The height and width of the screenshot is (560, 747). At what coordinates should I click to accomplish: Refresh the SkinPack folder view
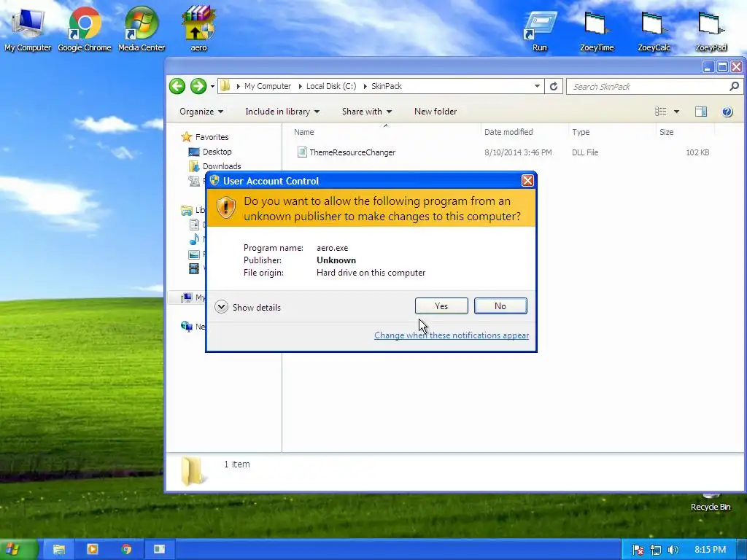click(554, 86)
